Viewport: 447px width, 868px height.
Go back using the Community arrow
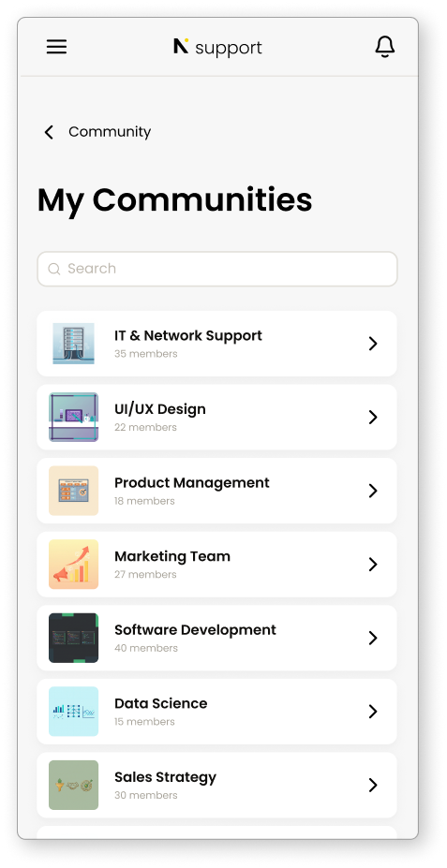49,132
